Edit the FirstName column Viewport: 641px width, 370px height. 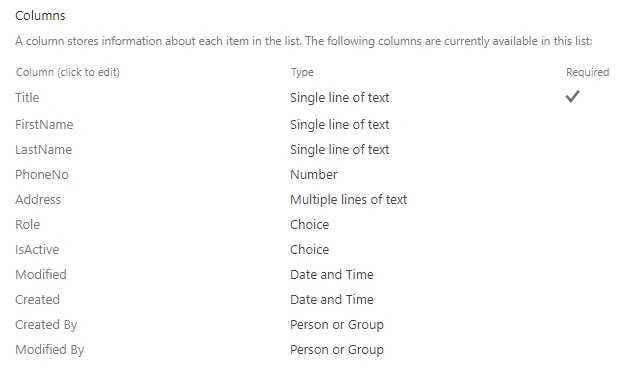click(x=44, y=125)
